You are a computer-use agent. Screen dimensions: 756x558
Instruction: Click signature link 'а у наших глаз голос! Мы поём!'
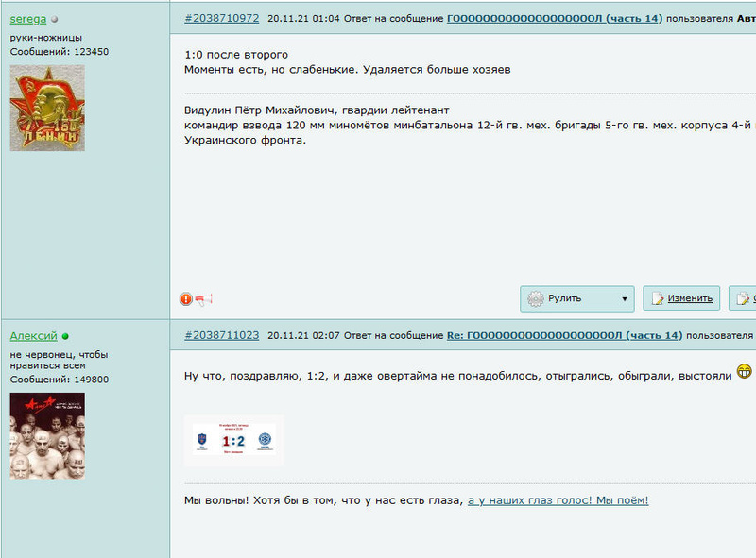tap(558, 500)
